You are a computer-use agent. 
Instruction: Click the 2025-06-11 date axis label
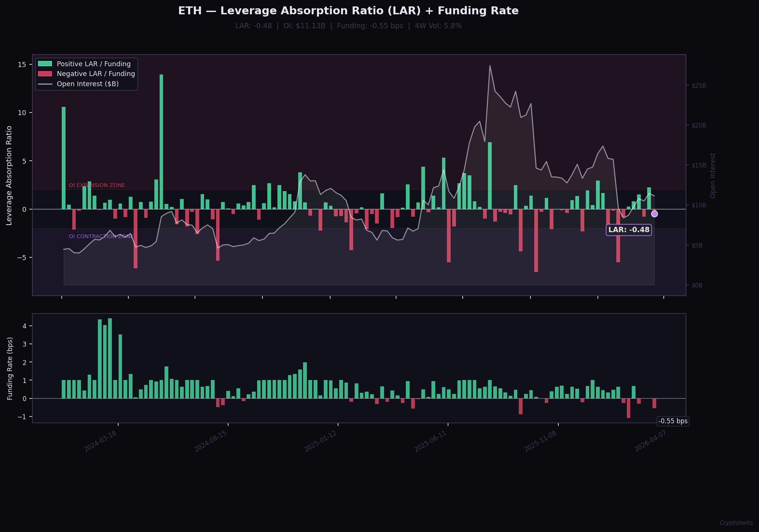tap(430, 441)
